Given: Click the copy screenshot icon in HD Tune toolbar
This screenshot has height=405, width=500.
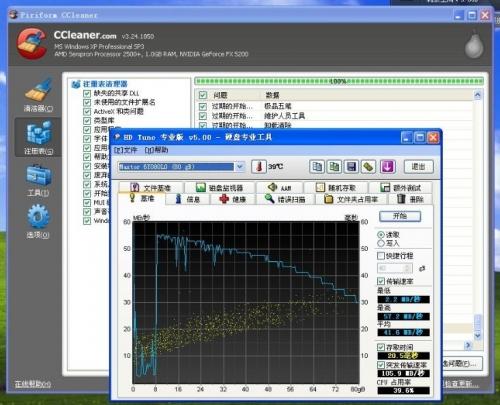Looking at the screenshot, I should (334, 166).
